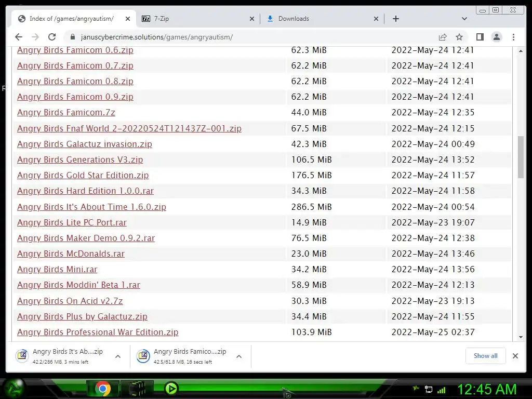Close the downloads shelf

(515, 355)
